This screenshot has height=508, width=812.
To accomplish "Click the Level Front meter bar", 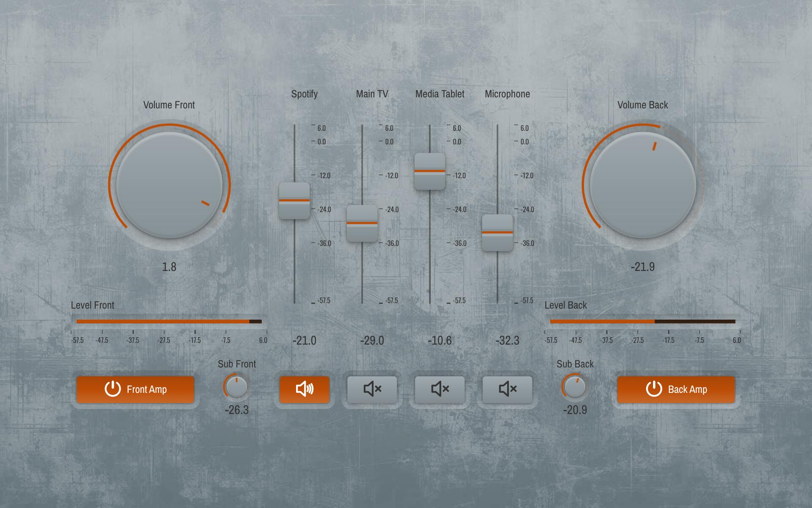I will click(169, 321).
